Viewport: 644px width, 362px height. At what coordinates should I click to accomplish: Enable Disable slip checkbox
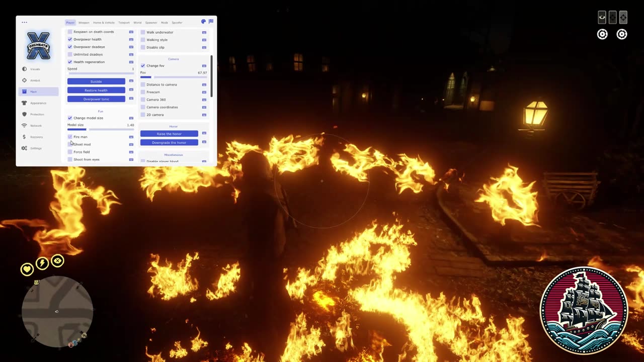143,47
